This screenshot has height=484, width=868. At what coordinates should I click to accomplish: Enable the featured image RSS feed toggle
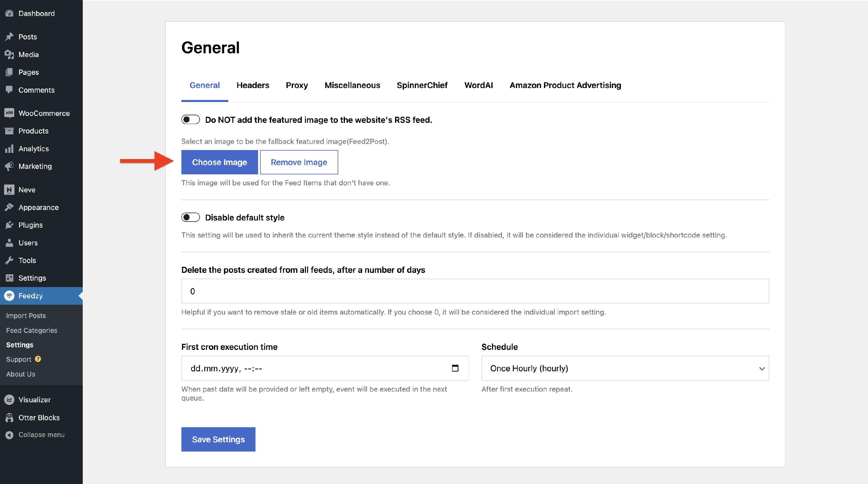click(x=190, y=119)
